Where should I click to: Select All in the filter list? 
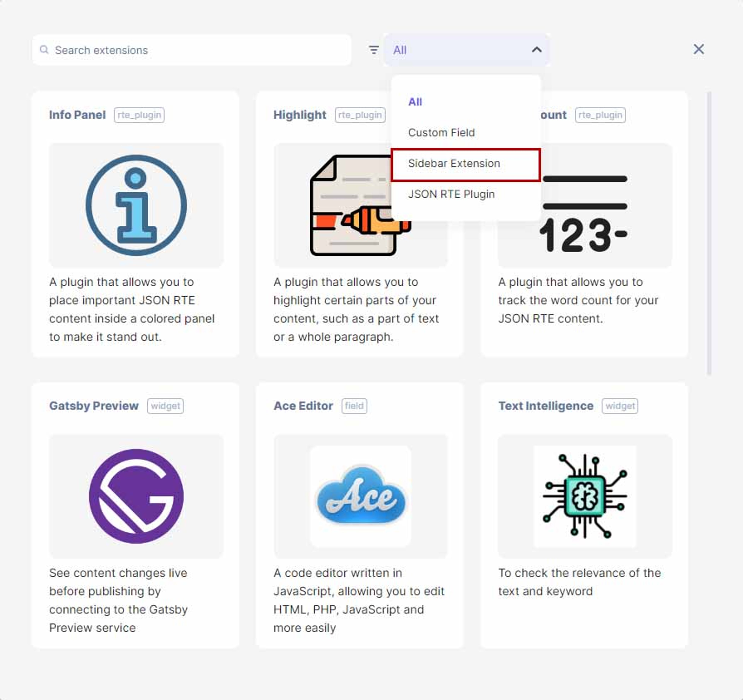click(415, 102)
